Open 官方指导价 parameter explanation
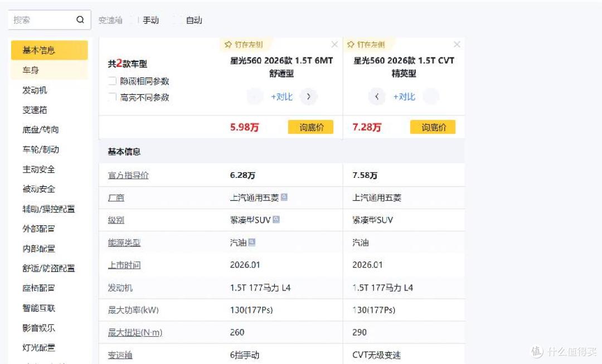 128,176
